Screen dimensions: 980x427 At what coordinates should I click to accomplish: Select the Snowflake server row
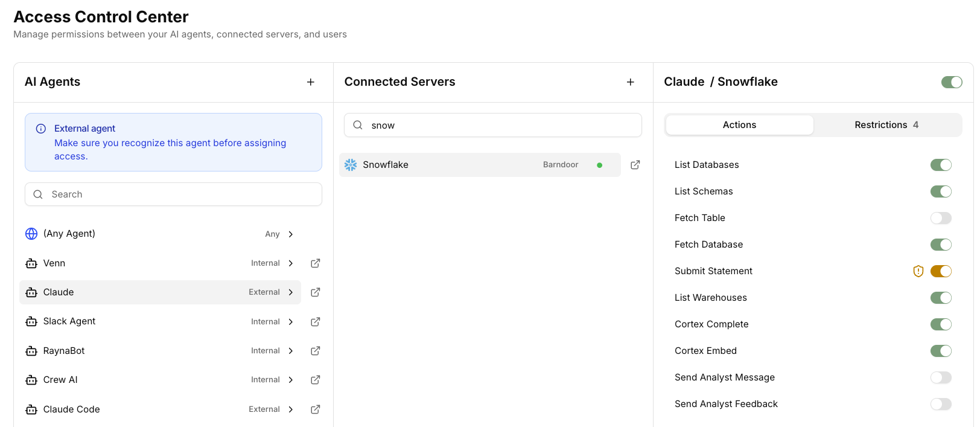click(480, 165)
